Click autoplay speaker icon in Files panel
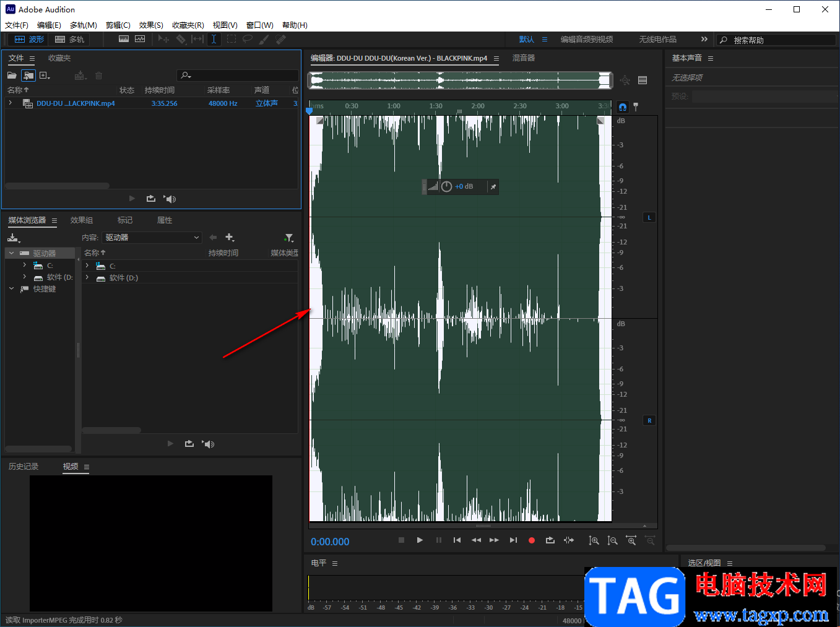The width and height of the screenshot is (840, 627). (170, 199)
